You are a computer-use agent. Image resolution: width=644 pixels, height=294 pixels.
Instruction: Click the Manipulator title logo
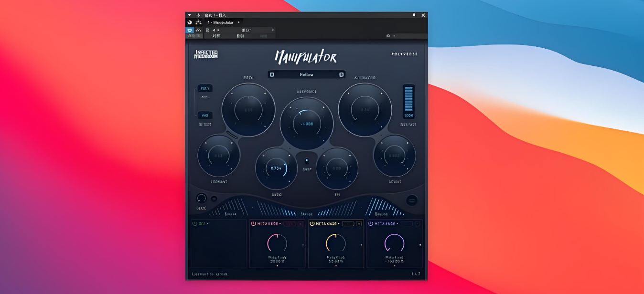point(306,57)
